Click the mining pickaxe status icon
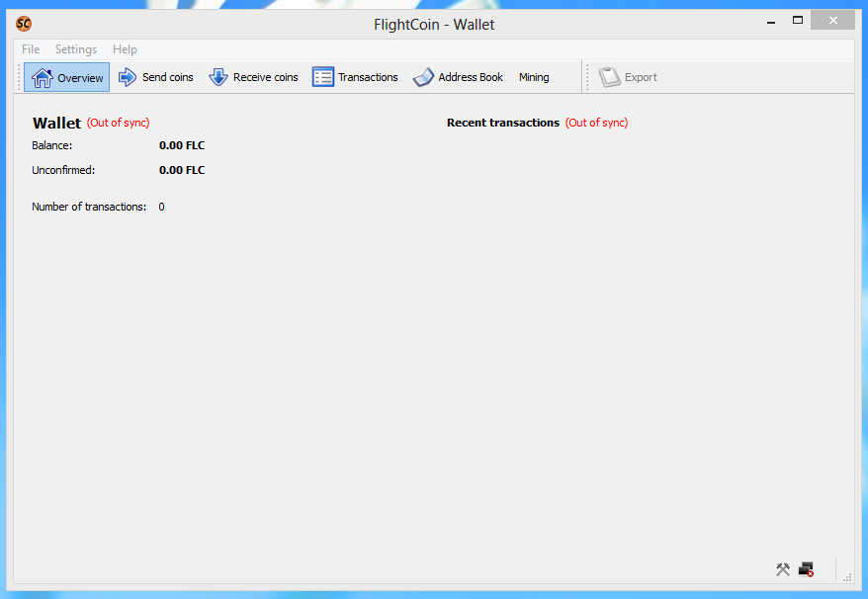The width and height of the screenshot is (868, 599). point(783,569)
